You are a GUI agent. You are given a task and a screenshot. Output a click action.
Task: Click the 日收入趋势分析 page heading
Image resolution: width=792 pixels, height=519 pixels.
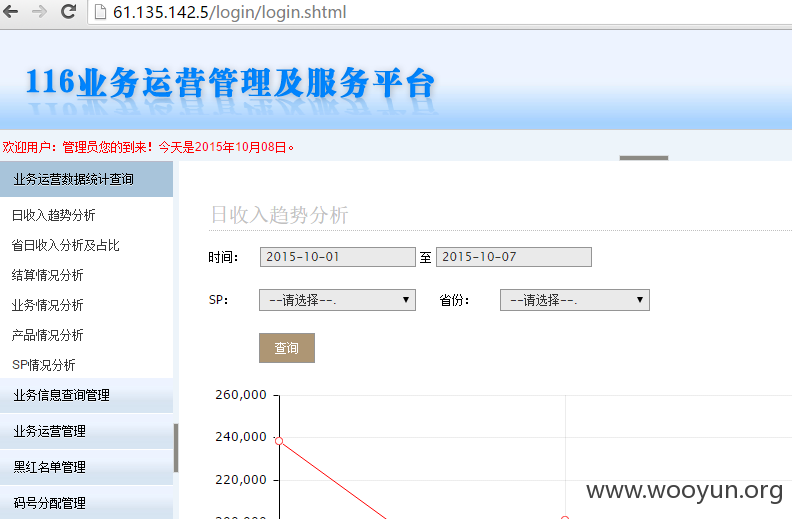pos(279,215)
